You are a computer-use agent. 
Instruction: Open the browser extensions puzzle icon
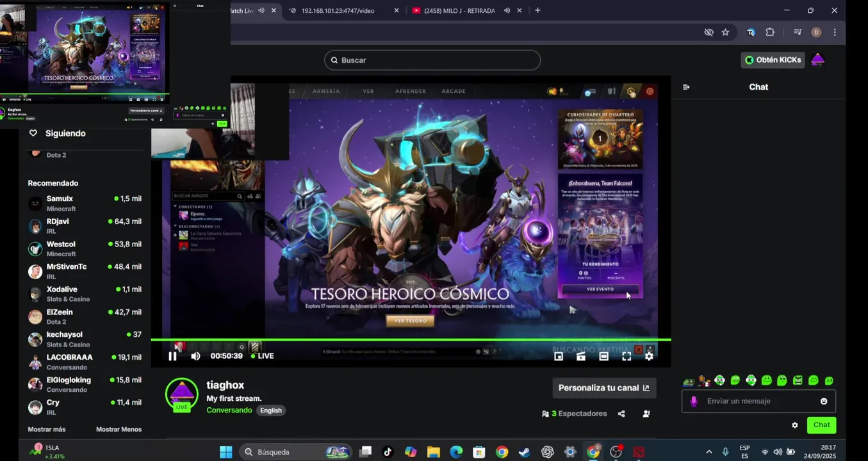click(770, 32)
